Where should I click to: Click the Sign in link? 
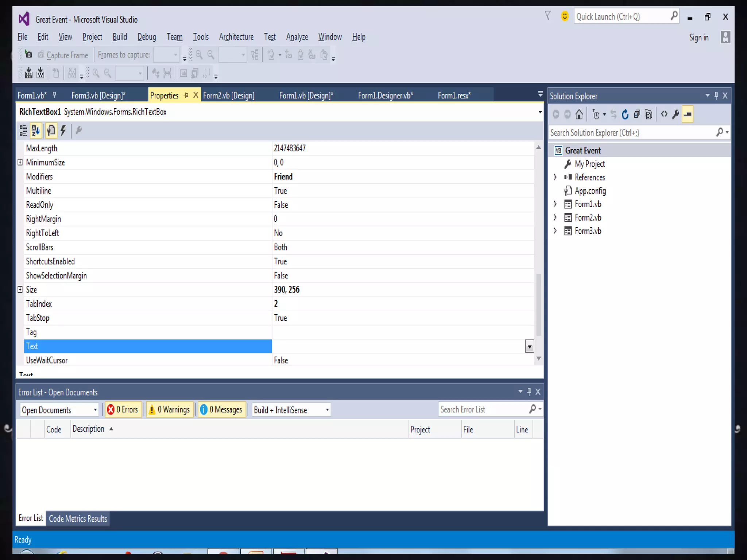point(698,37)
